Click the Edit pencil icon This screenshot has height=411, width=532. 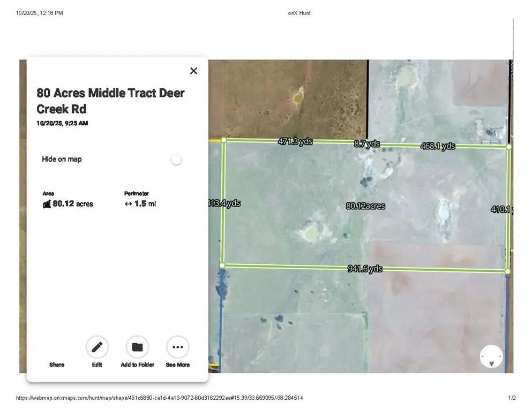tap(97, 347)
